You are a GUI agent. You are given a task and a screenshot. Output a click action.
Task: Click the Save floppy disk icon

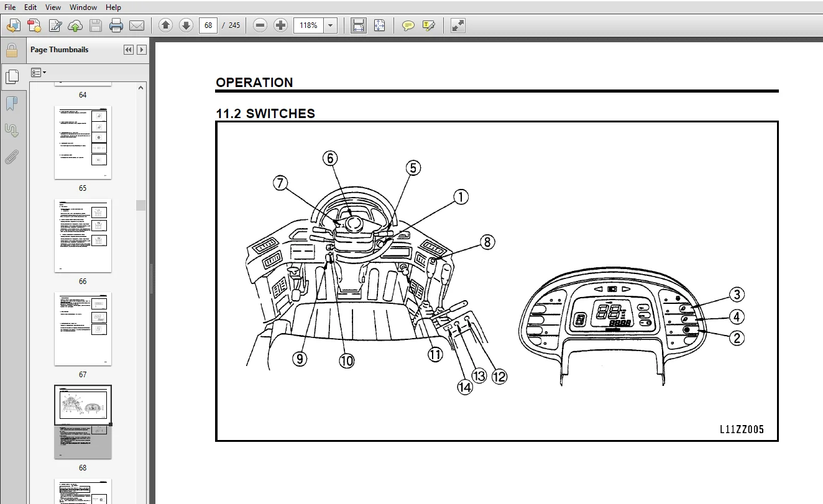(95, 25)
